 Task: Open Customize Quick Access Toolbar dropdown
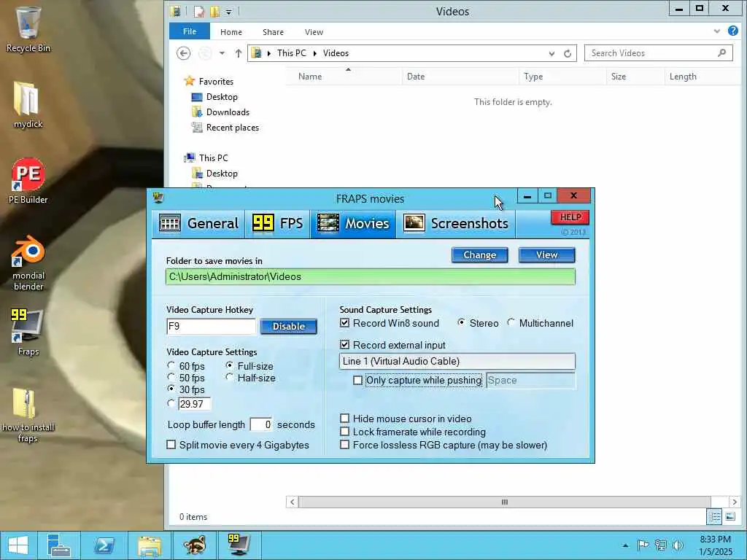click(228, 12)
